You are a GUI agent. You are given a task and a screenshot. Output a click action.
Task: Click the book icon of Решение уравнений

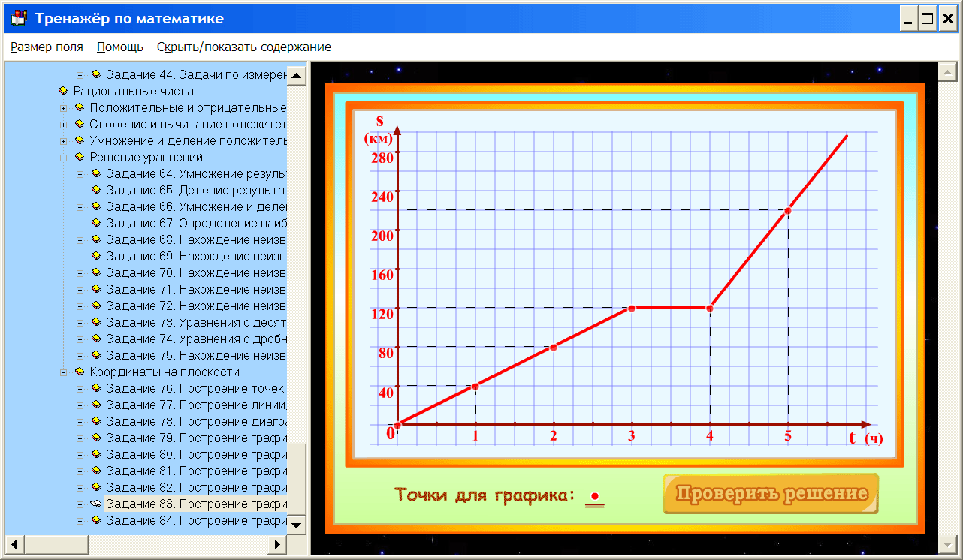click(x=79, y=157)
